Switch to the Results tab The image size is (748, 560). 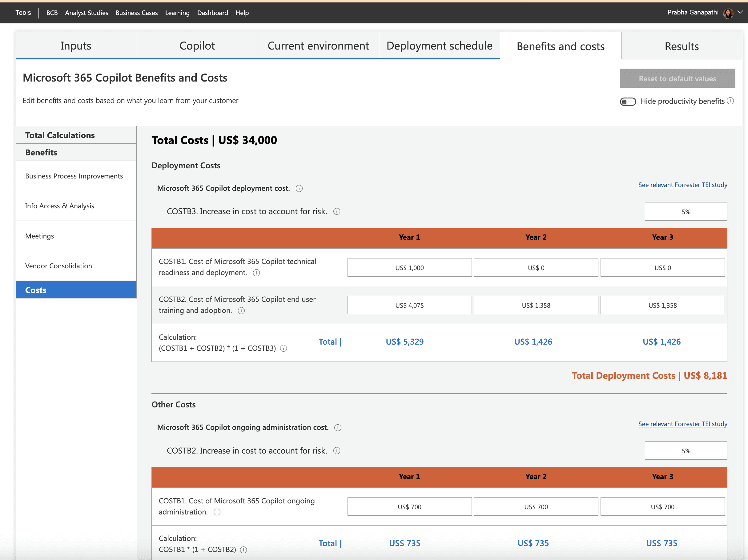pyautogui.click(x=682, y=46)
